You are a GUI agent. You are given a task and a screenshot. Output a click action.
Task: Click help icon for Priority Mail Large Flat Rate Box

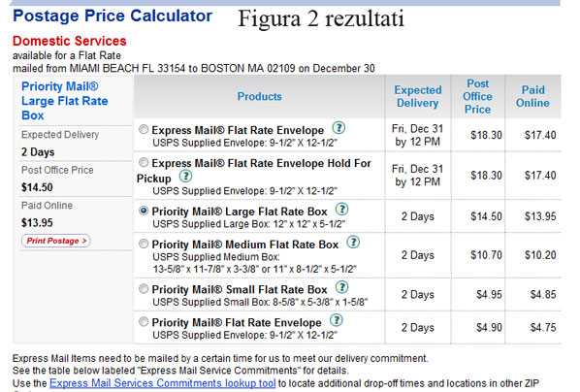[x=341, y=210]
